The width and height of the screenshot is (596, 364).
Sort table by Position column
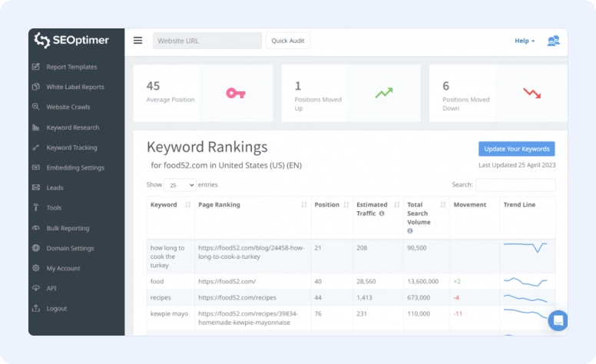[346, 205]
